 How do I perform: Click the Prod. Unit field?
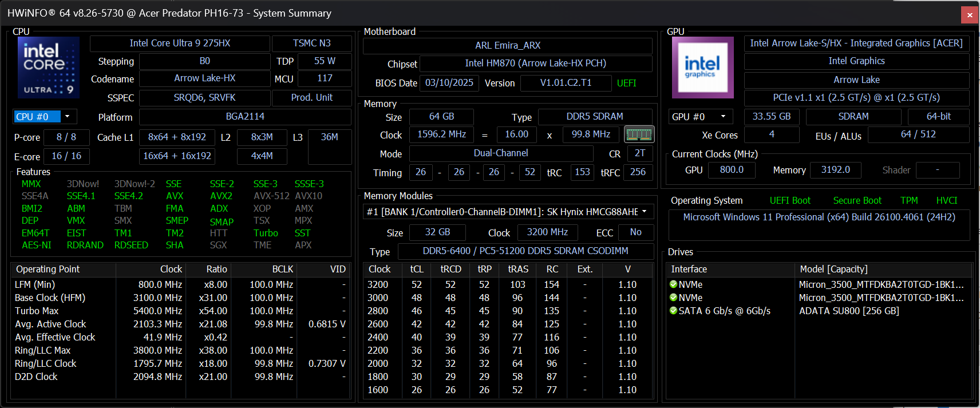tap(312, 98)
